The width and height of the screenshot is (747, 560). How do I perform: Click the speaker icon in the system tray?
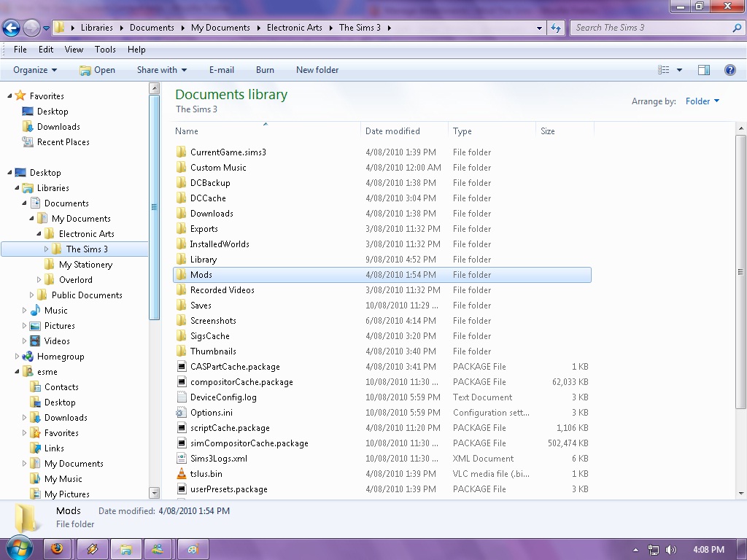pos(670,549)
